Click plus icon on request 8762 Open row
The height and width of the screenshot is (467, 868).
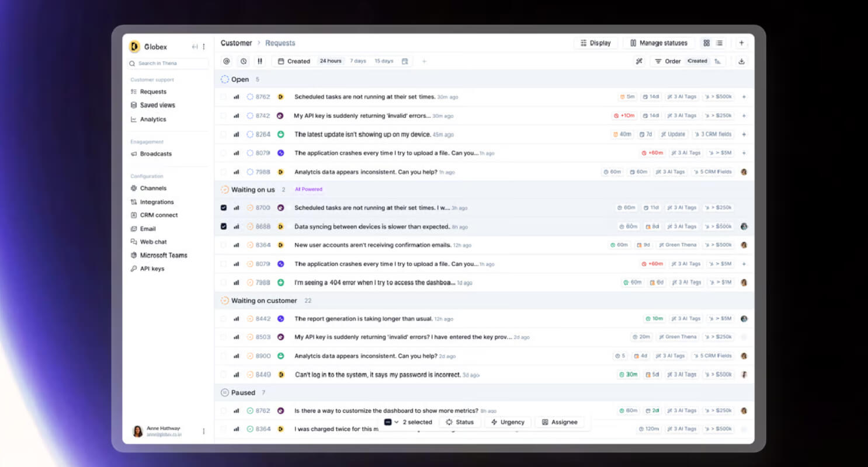tap(744, 97)
